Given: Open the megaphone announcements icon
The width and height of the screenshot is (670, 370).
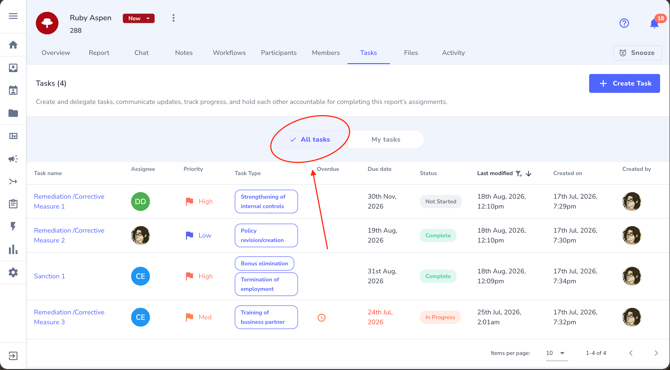Looking at the screenshot, I should (13, 159).
